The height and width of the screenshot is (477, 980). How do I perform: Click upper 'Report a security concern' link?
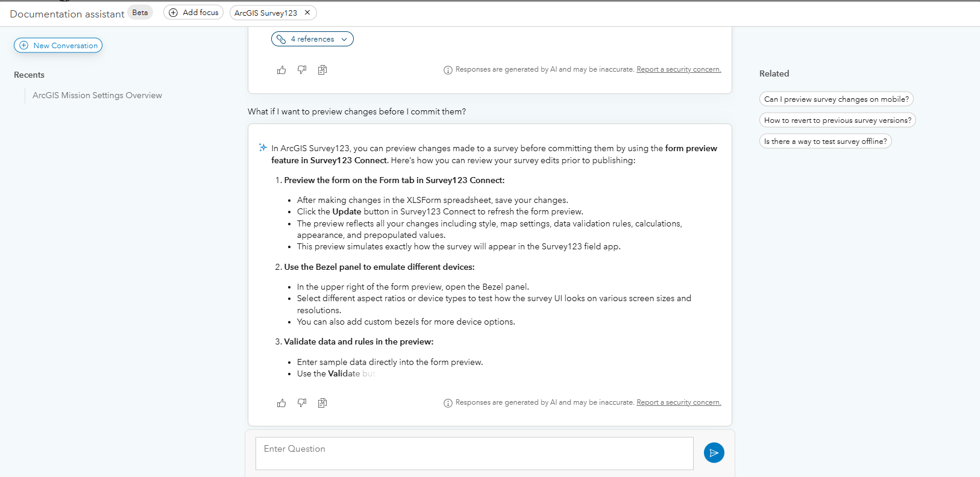click(x=679, y=69)
